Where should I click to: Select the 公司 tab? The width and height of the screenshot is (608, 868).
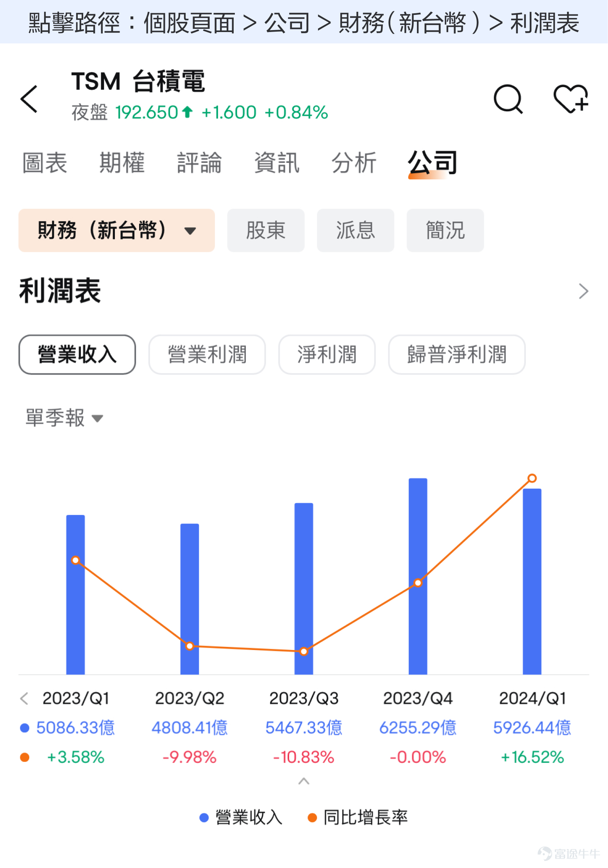coord(432,163)
